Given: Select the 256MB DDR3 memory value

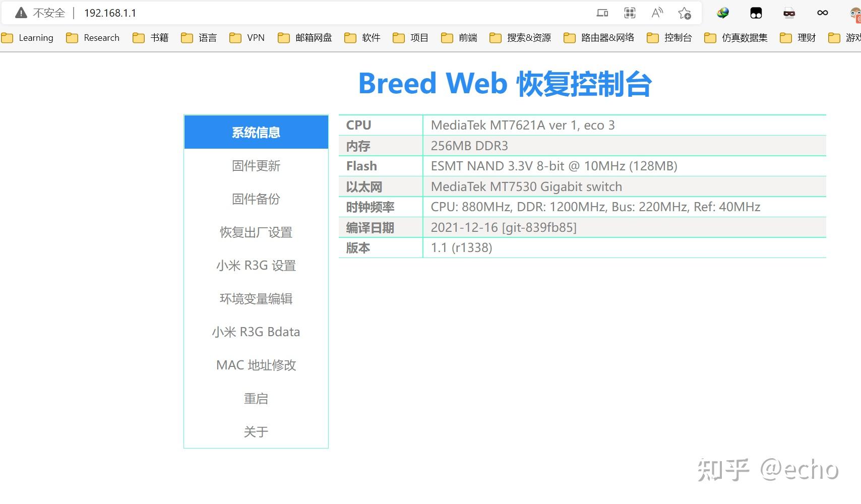Looking at the screenshot, I should [469, 146].
